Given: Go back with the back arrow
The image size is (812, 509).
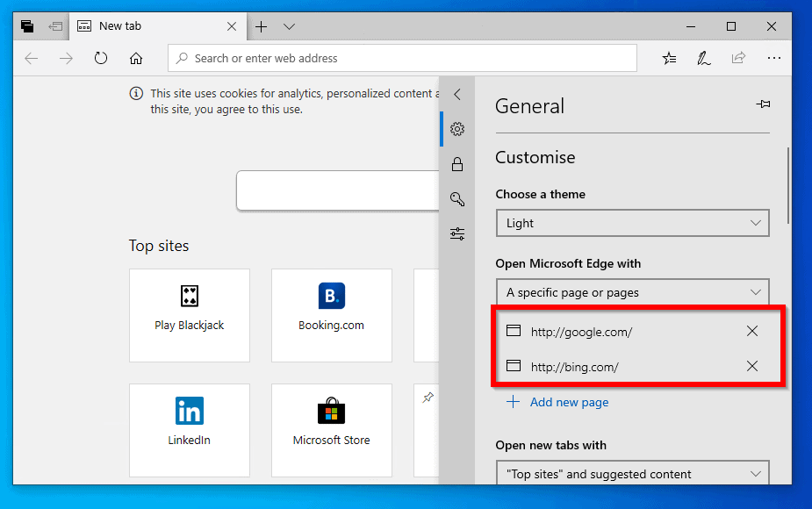Looking at the screenshot, I should [x=32, y=58].
